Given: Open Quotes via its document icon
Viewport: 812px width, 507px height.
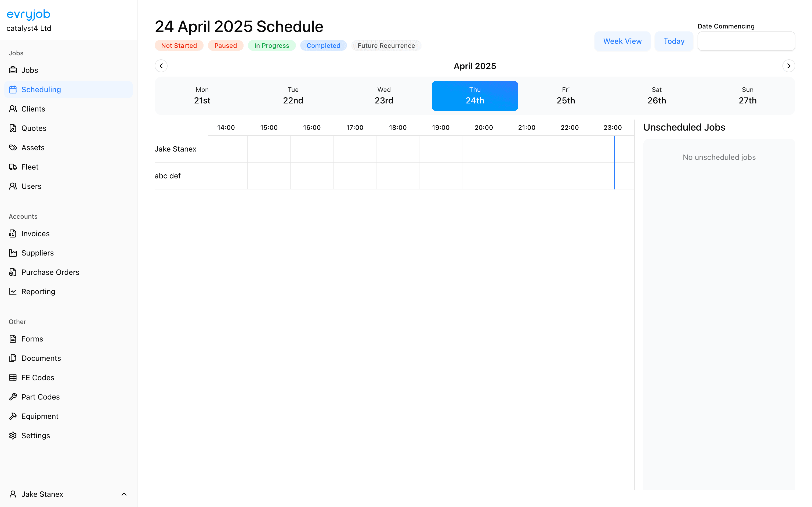Looking at the screenshot, I should (x=13, y=128).
